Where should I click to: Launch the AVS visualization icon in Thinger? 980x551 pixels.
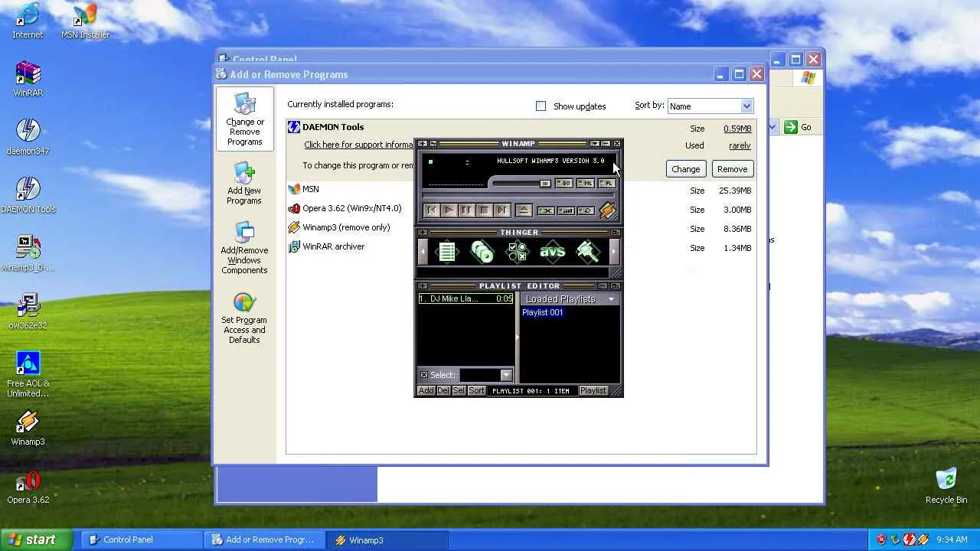coord(552,252)
